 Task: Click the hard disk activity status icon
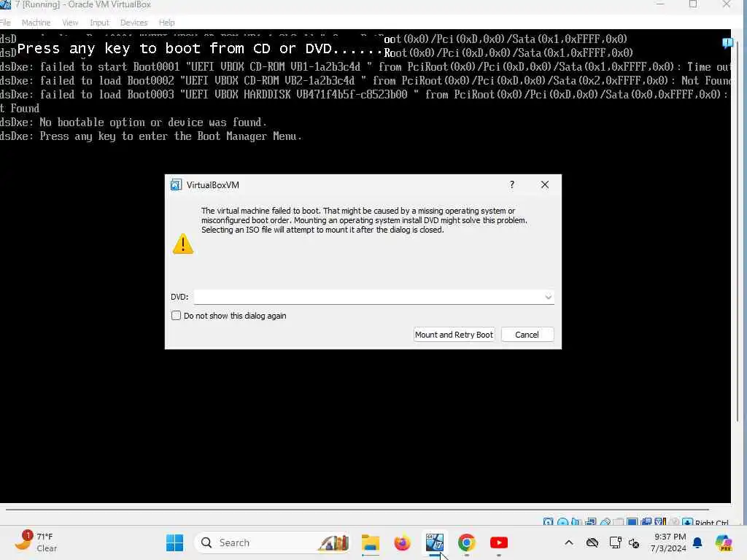tap(549, 522)
